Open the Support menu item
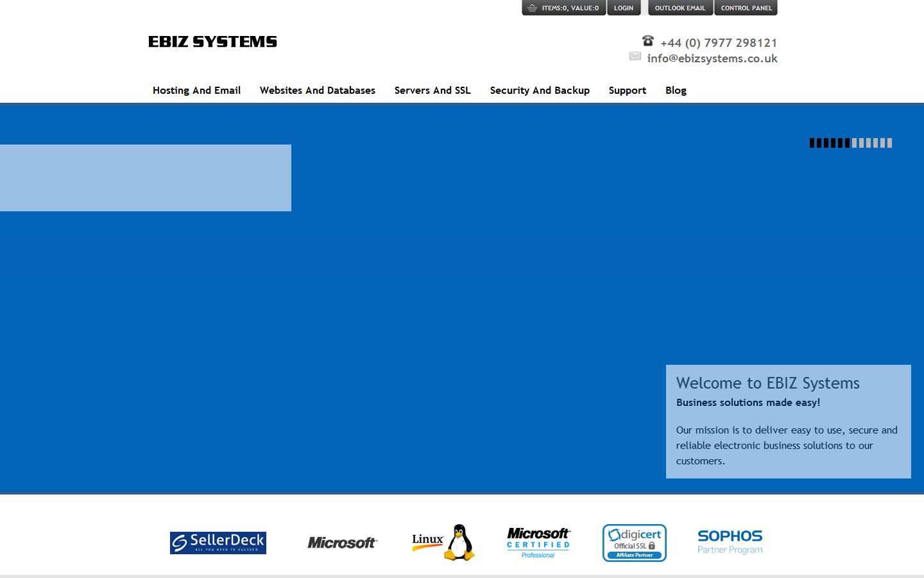This screenshot has width=924, height=578. (628, 91)
